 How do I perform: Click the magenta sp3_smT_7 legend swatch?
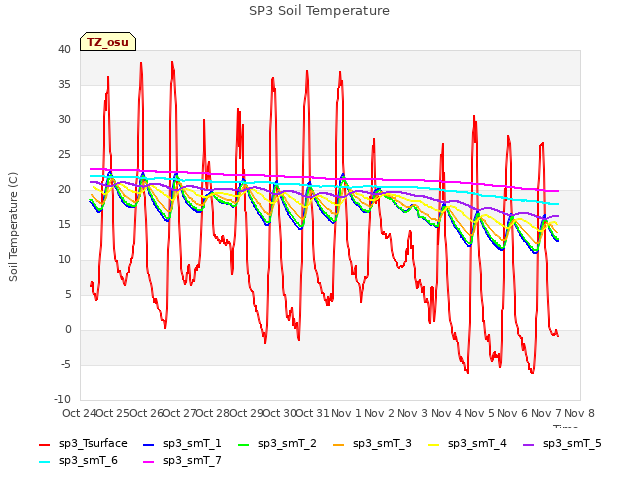149,462
